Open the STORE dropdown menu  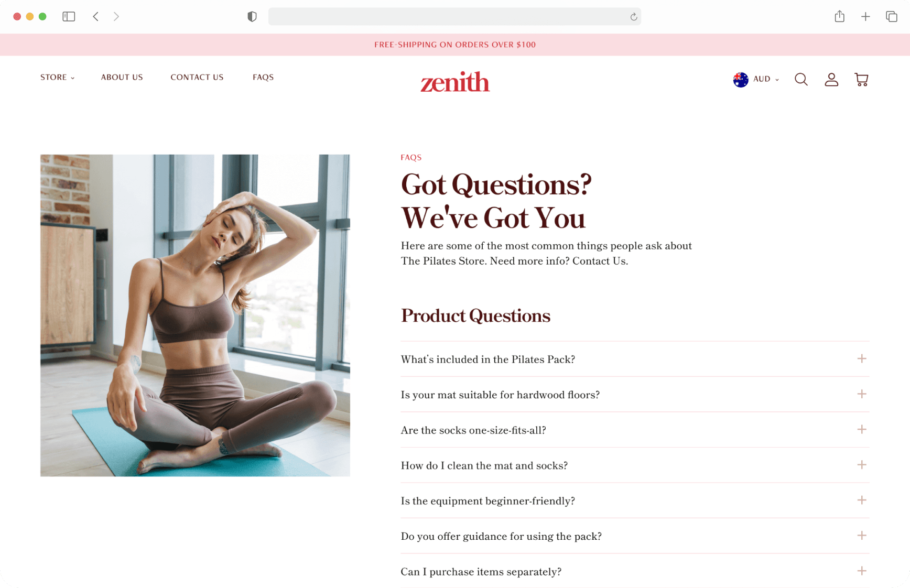57,77
